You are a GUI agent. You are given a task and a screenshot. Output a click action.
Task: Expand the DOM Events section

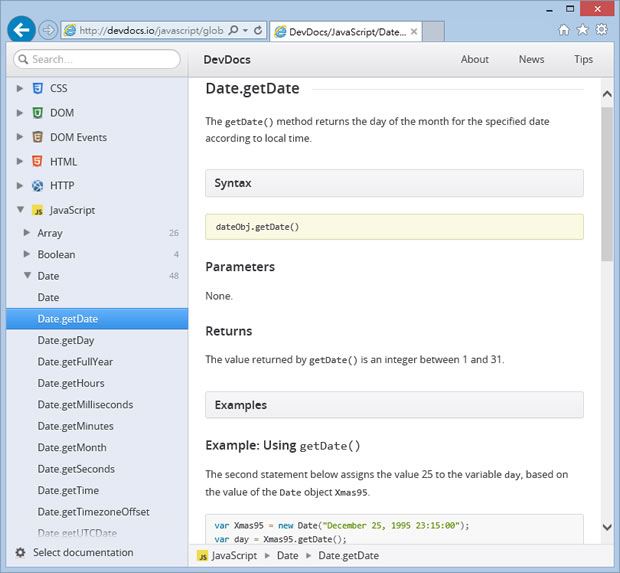point(20,137)
